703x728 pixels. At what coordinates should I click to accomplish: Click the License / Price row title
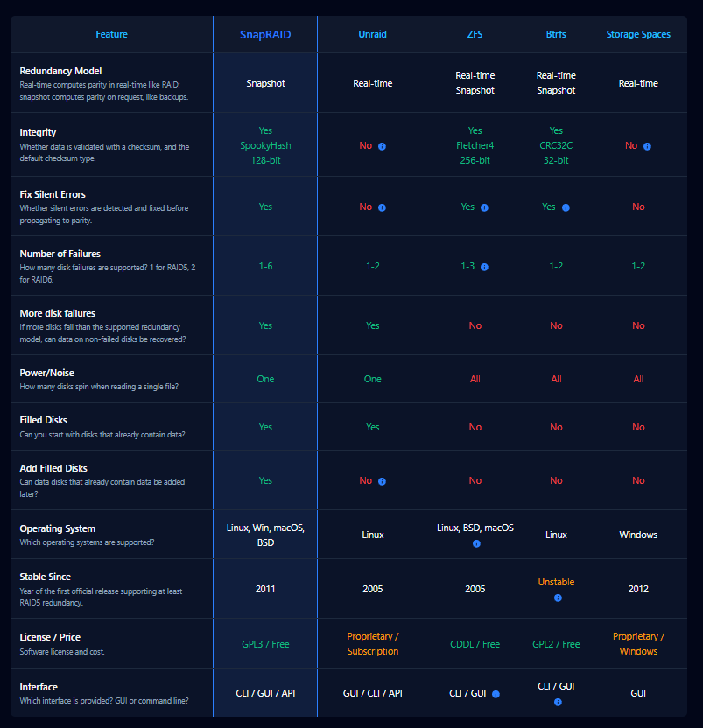pos(50,637)
